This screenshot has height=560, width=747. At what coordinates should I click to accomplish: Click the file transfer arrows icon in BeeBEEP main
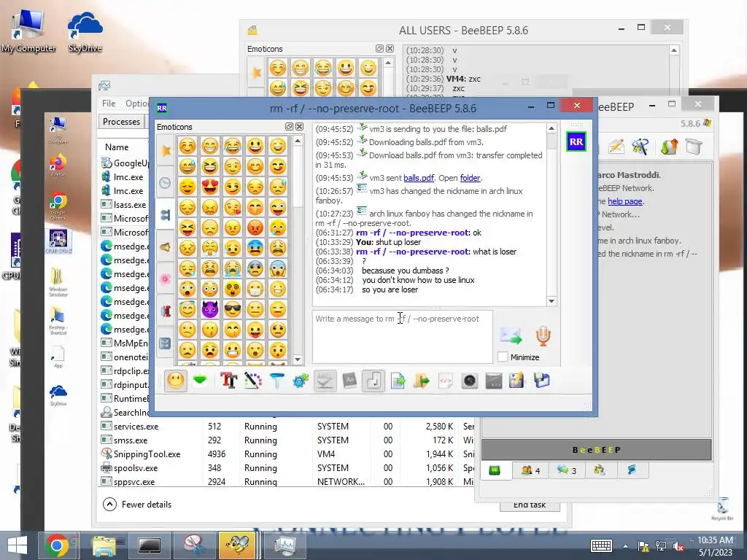[x=670, y=147]
